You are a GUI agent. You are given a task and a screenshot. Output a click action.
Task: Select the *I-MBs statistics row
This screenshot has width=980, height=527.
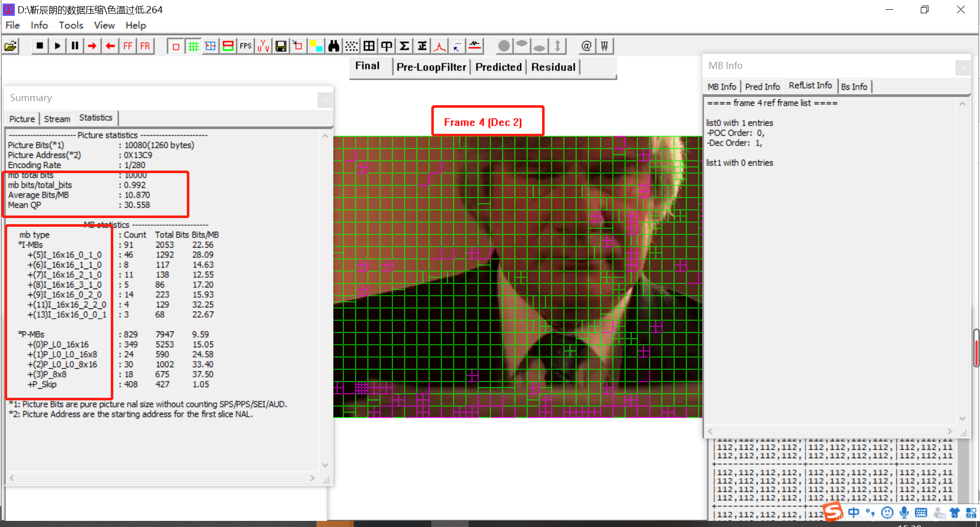116,245
